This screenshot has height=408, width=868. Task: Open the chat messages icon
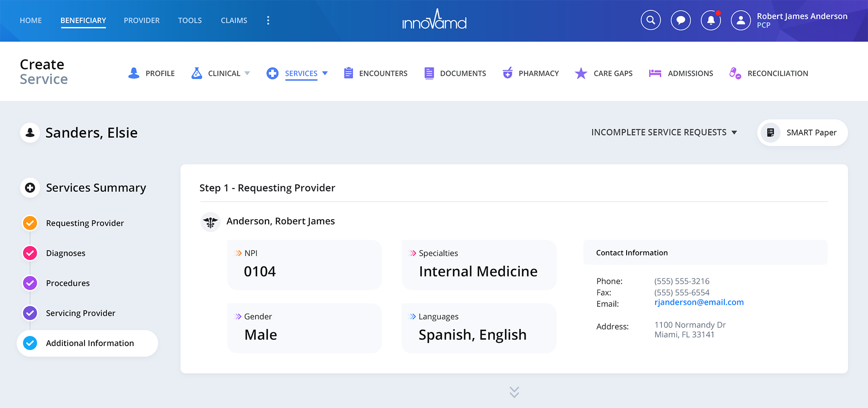681,20
